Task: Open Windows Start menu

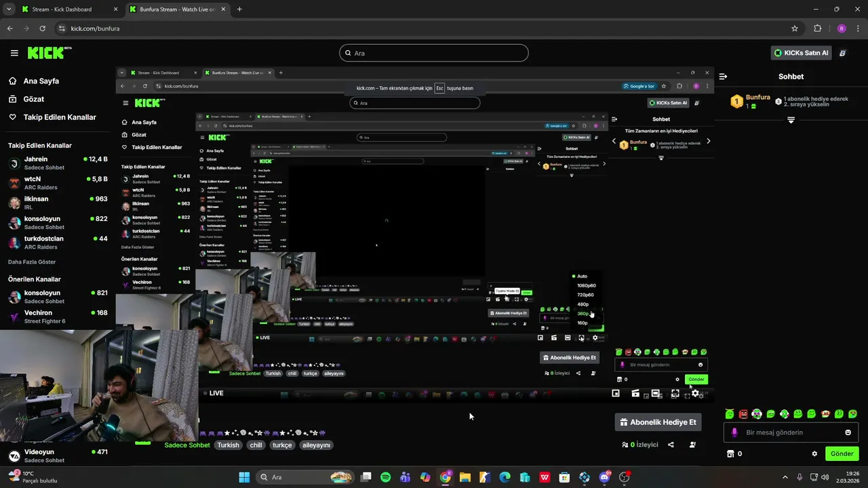Action: tap(244, 477)
